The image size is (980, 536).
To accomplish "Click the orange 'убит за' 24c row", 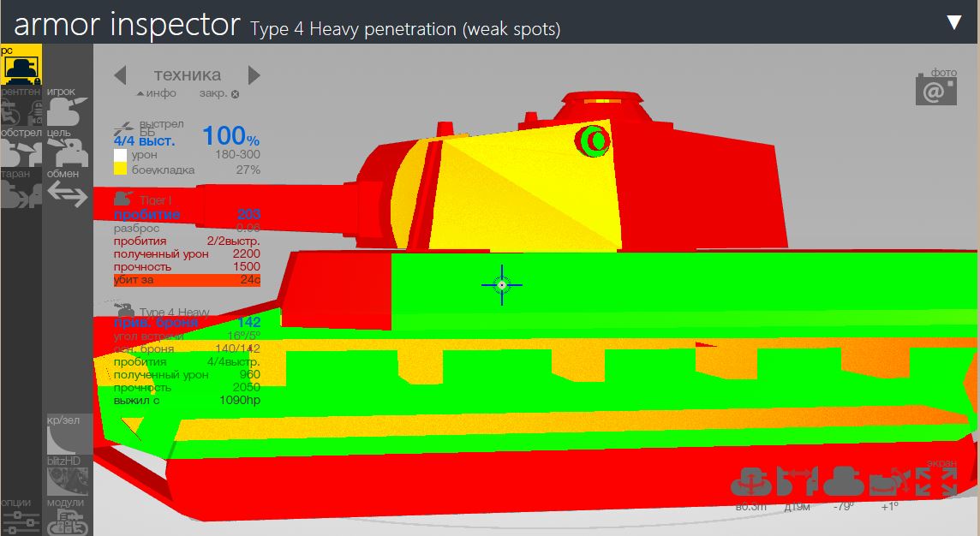I will (x=187, y=280).
